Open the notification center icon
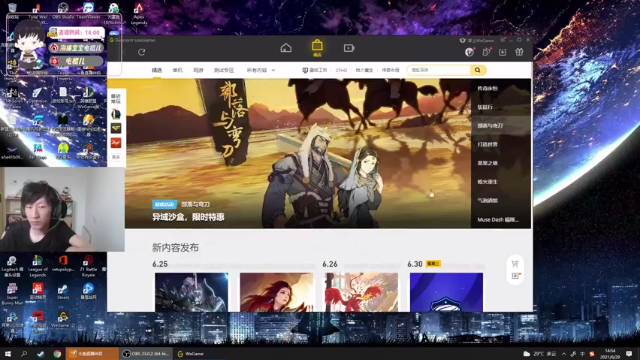 click(629, 354)
